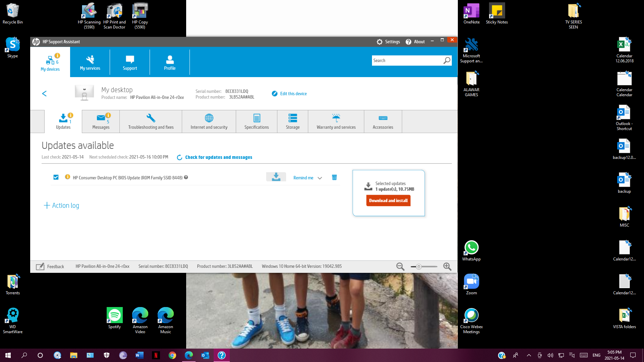Open HP Support Assistant Settings
644x362 pixels.
388,42
